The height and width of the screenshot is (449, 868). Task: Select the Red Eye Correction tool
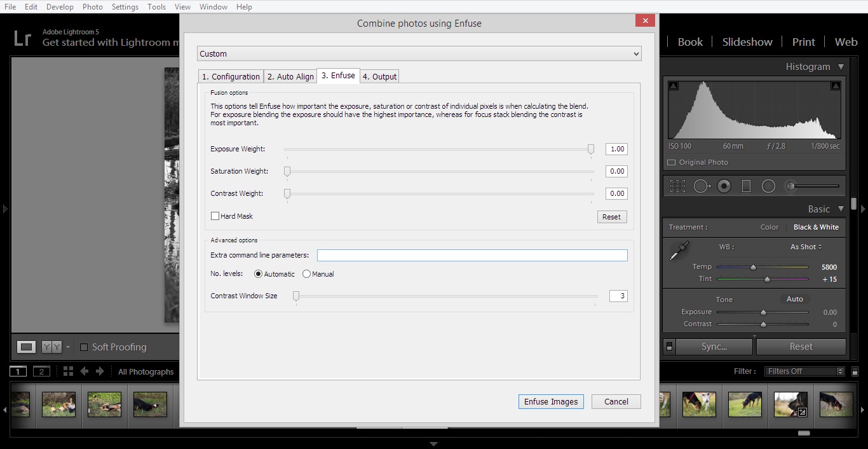click(x=724, y=186)
